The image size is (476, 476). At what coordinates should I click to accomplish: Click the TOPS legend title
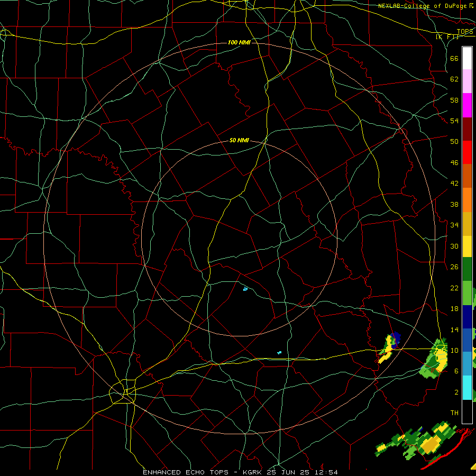click(465, 31)
